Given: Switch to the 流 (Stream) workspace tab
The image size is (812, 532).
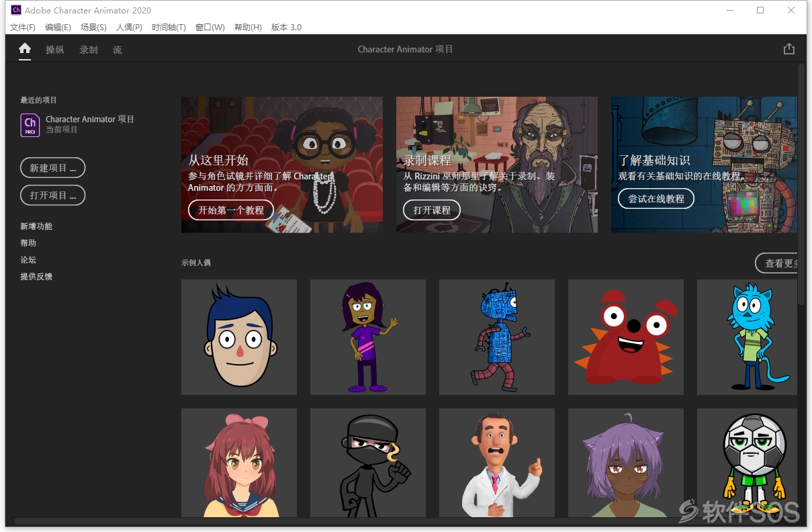Looking at the screenshot, I should (x=118, y=50).
